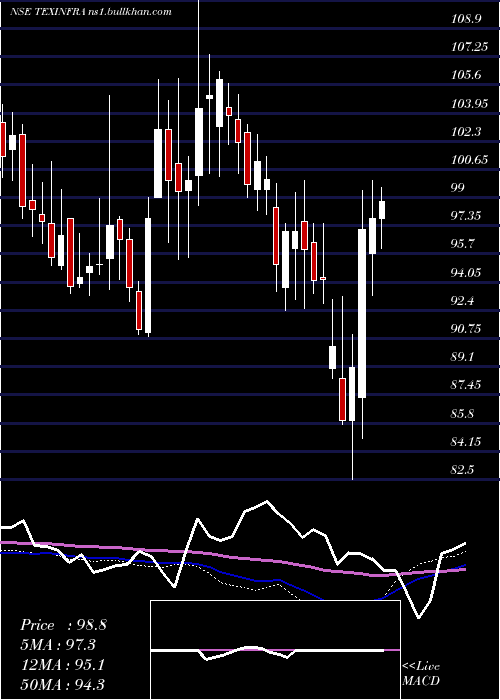Screen dimensions: 500x700
Task: Click the <<Live MACD label
Action: pos(421,673)
